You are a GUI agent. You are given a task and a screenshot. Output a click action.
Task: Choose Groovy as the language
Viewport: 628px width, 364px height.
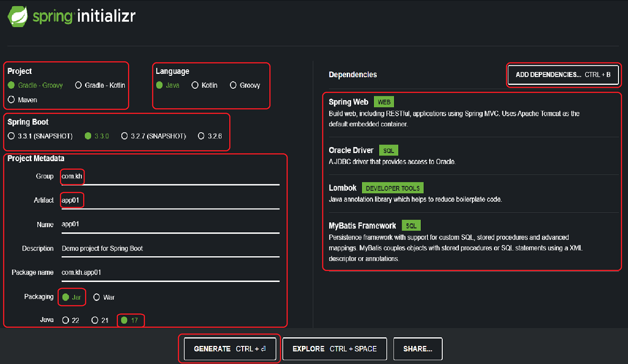click(245, 85)
